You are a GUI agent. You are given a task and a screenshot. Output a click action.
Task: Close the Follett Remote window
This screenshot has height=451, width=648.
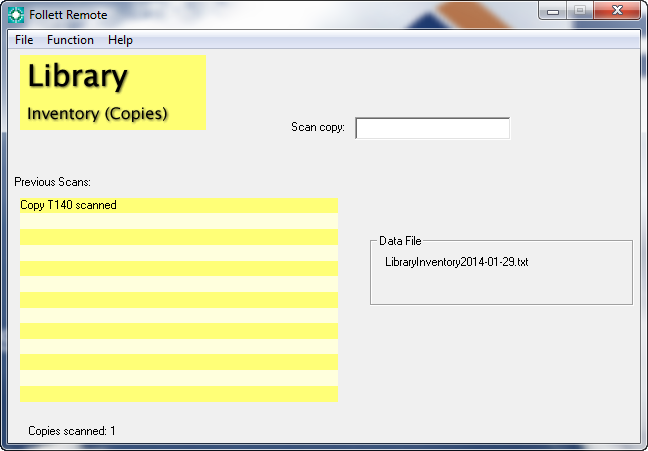point(617,10)
